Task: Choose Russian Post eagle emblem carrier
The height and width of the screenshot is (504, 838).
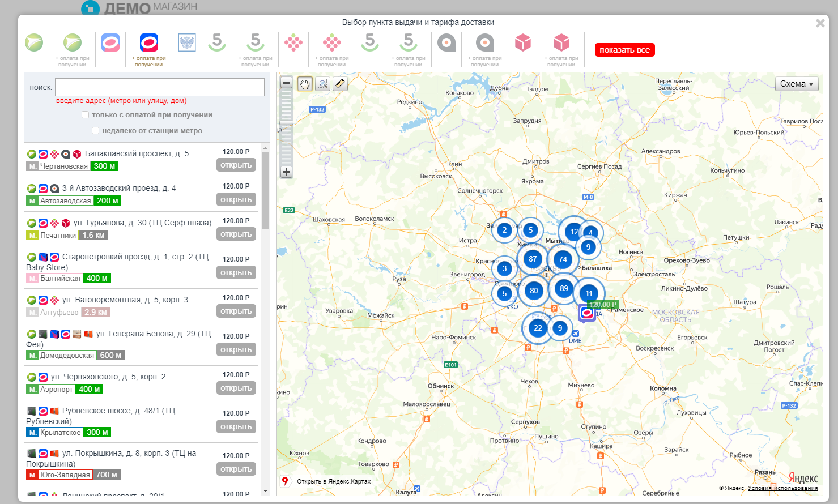Action: click(x=187, y=42)
